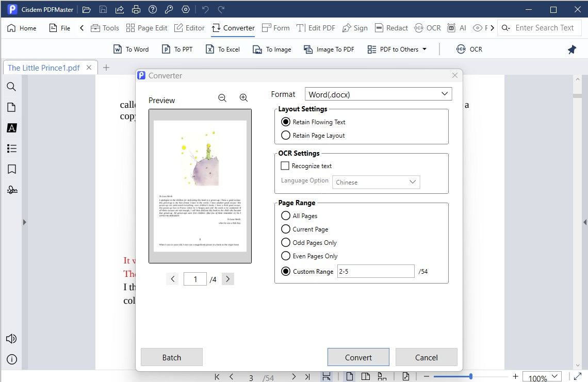This screenshot has width=588, height=382.
Task: Click To Excel conversion button
Action: tap(223, 49)
